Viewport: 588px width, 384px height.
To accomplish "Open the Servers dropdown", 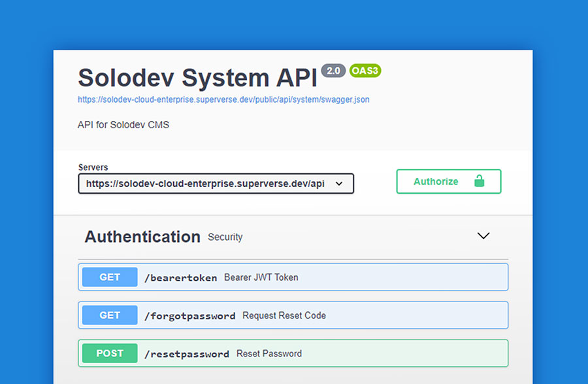I will coord(216,184).
